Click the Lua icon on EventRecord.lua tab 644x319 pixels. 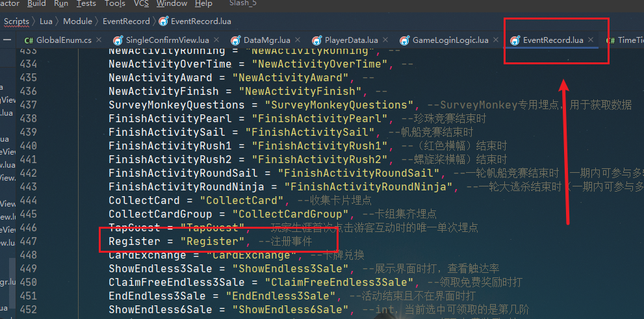[515, 40]
